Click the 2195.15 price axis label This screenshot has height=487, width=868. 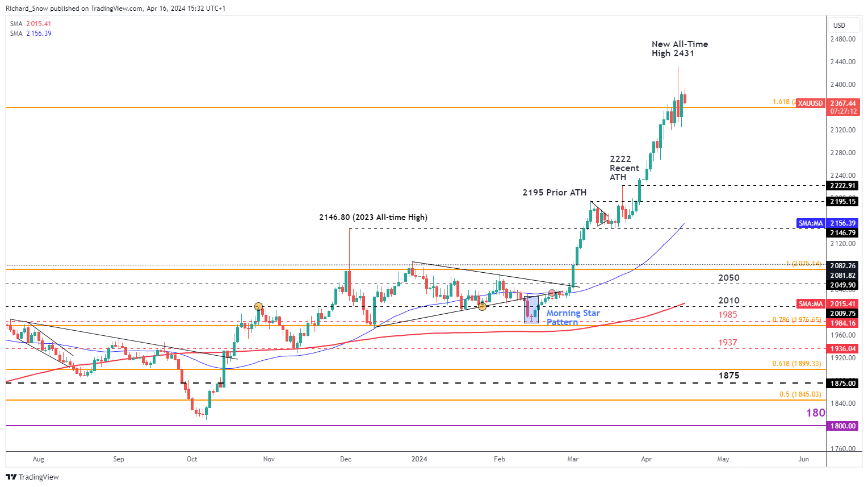pos(843,202)
